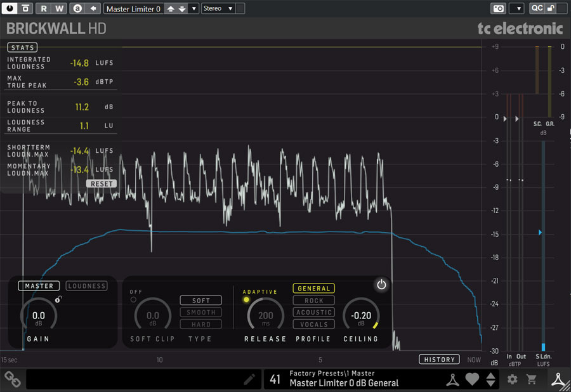Select SOFT clip type
Screen dimensions: 571x392
[x=200, y=300]
